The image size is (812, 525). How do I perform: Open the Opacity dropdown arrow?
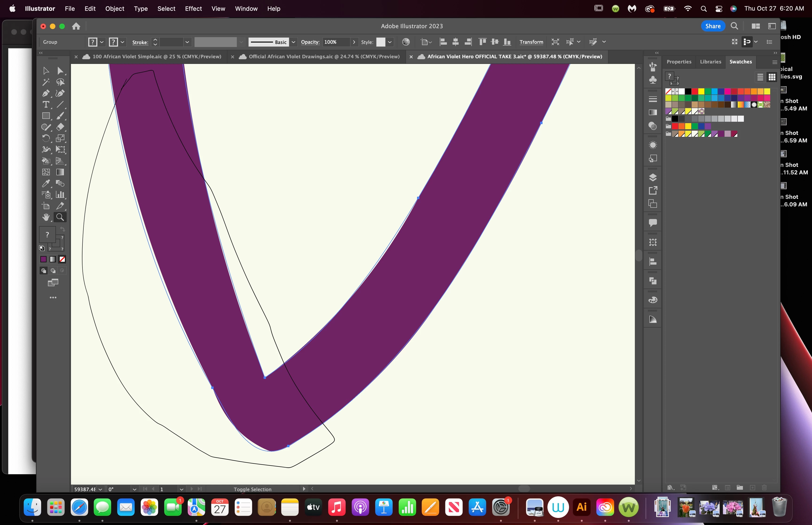354,42
